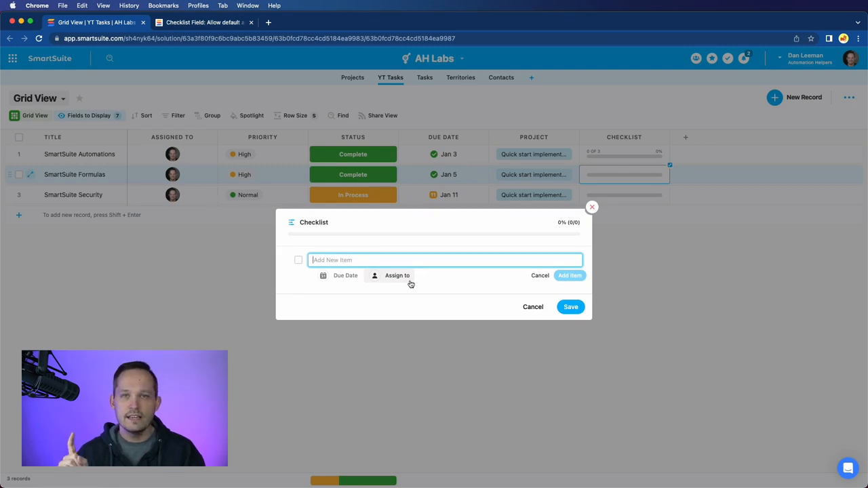Viewport: 868px width, 488px height.
Task: Click the In Process status cell
Action: click(x=353, y=195)
